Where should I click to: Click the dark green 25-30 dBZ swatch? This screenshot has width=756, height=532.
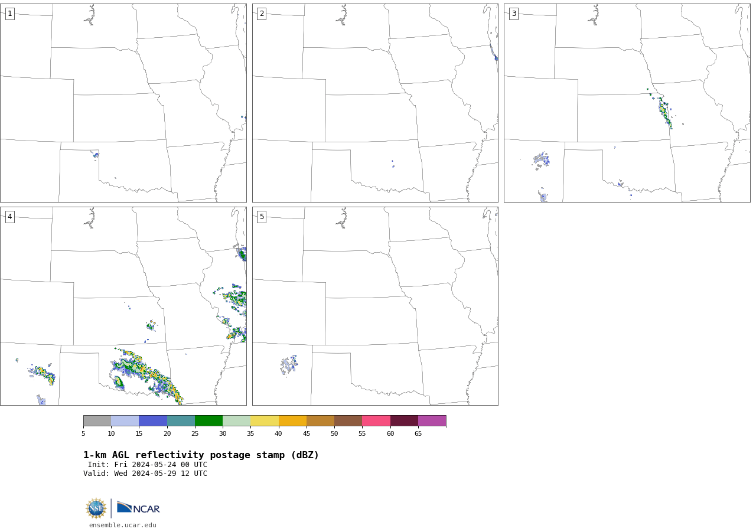tap(208, 420)
